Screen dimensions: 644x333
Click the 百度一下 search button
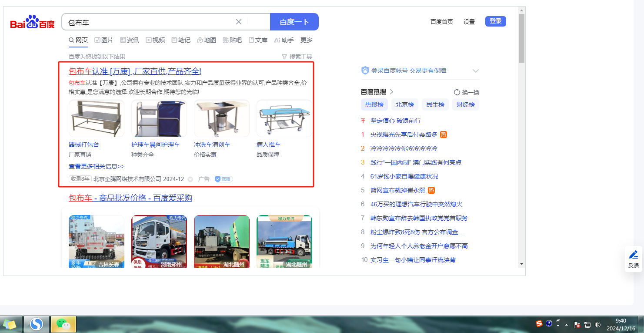(294, 22)
